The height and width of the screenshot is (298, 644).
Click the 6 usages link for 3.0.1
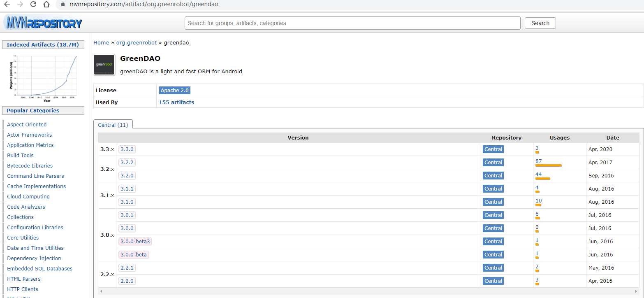537,214
